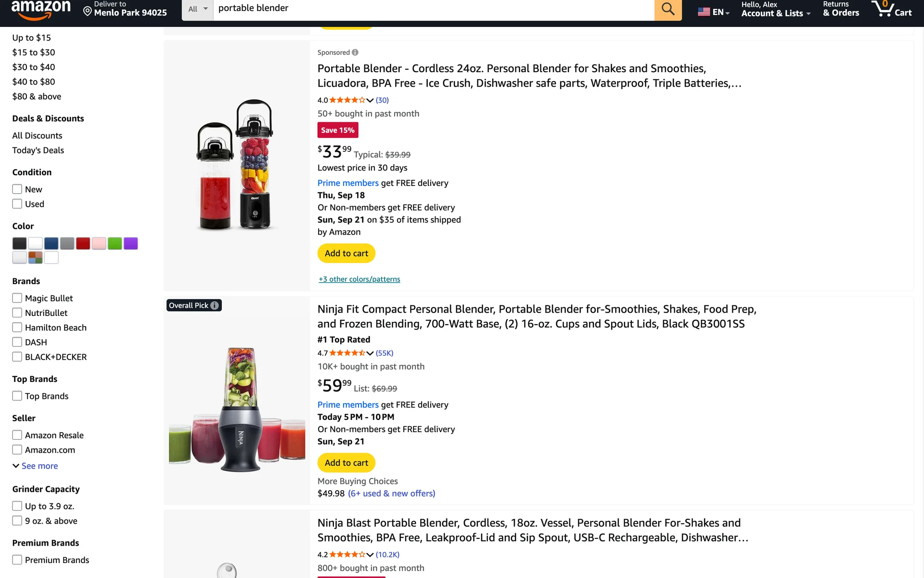Screen dimensions: 924x578
Task: Open the shopping cart icon
Action: pyautogui.click(x=891, y=9)
